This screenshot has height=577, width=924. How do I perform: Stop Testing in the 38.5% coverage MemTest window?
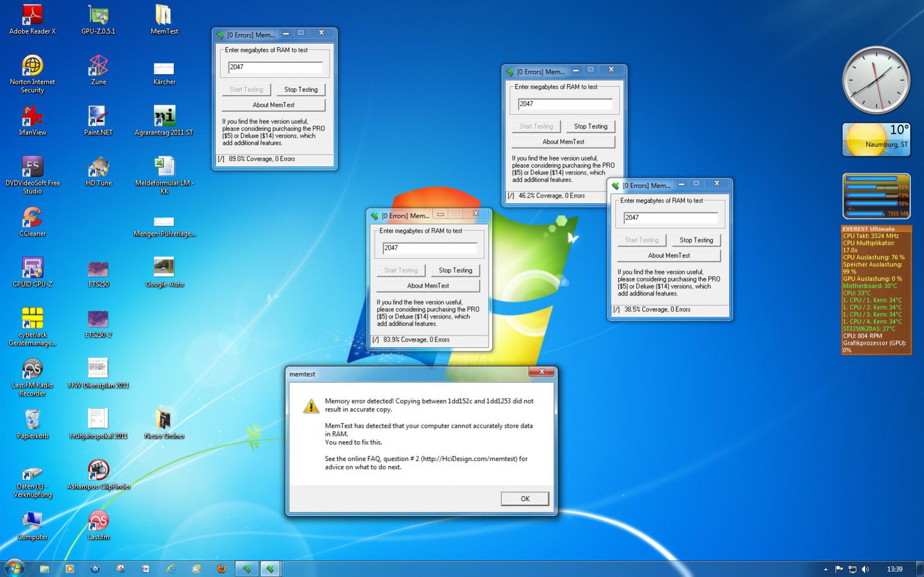click(x=696, y=240)
